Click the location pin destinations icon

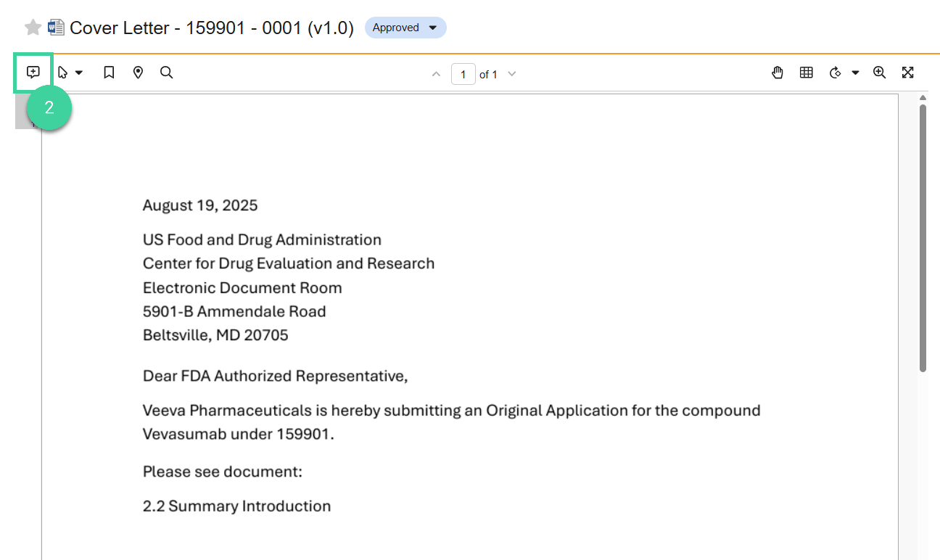(138, 73)
